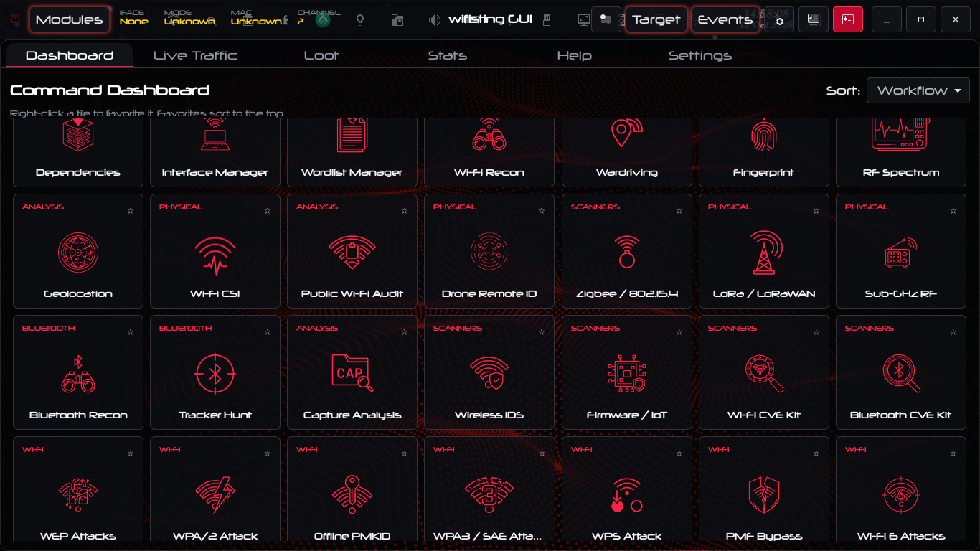
Task: Launch the Sub-GHz RF radio icon
Action: [900, 253]
